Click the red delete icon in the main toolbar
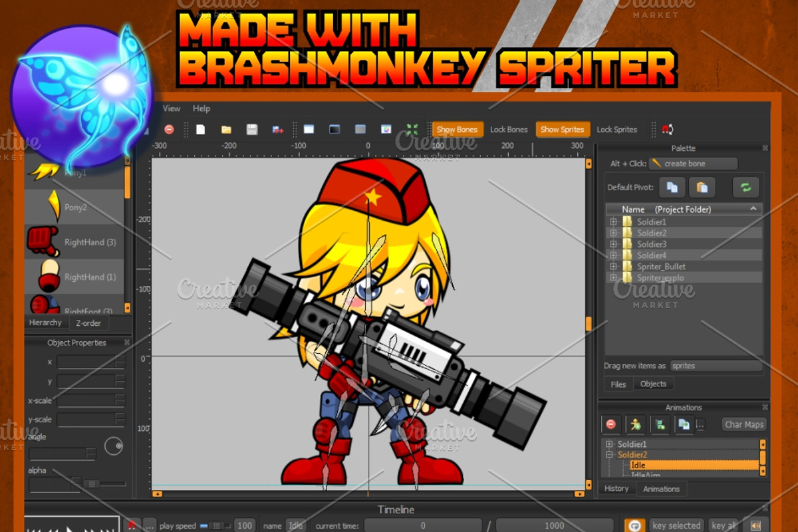The height and width of the screenshot is (532, 798). (x=169, y=130)
